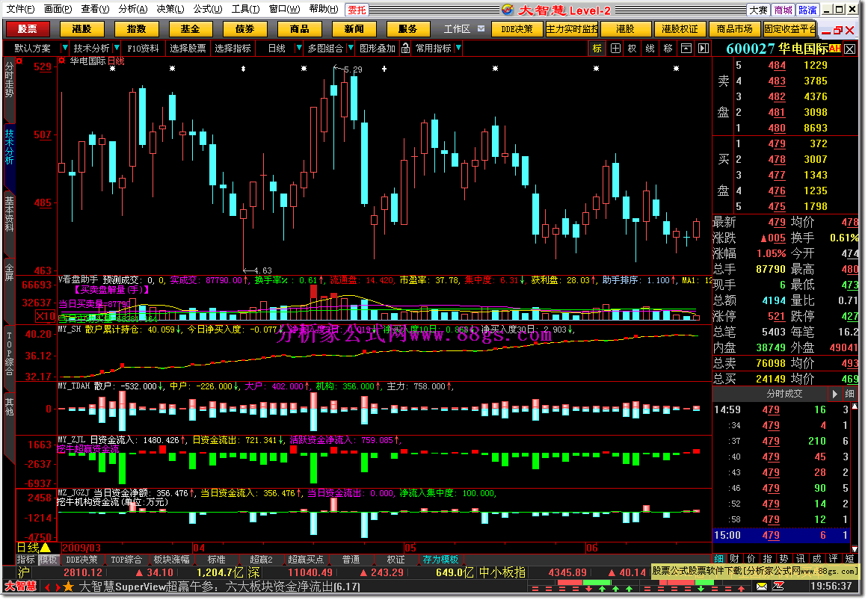Click 选择股票 in the chart toolbar
868x600 pixels.
pos(188,48)
